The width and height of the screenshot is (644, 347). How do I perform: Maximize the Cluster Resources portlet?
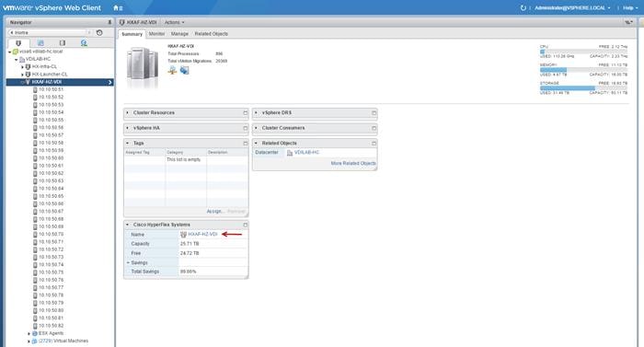(x=246, y=112)
